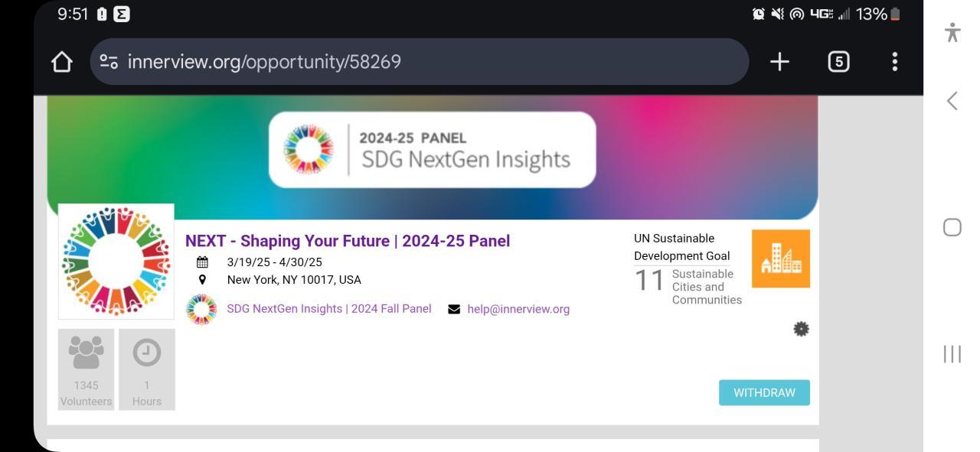Open the tab switcher showing 5 tabs
Screen dimensions: 980x452
838,62
